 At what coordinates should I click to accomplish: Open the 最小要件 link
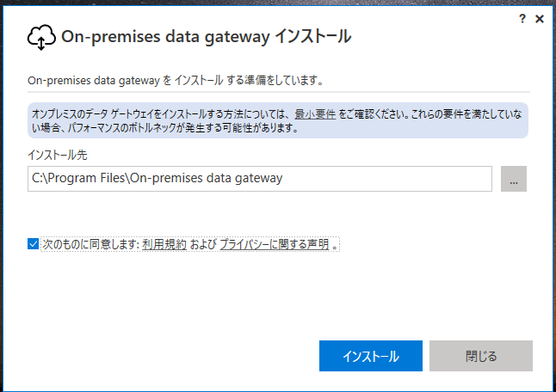coord(315,113)
